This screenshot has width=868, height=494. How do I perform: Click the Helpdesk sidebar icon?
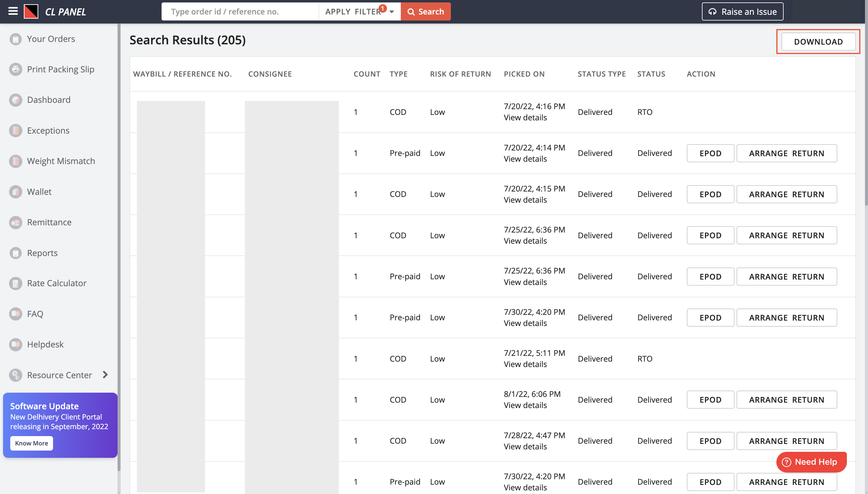(15, 344)
